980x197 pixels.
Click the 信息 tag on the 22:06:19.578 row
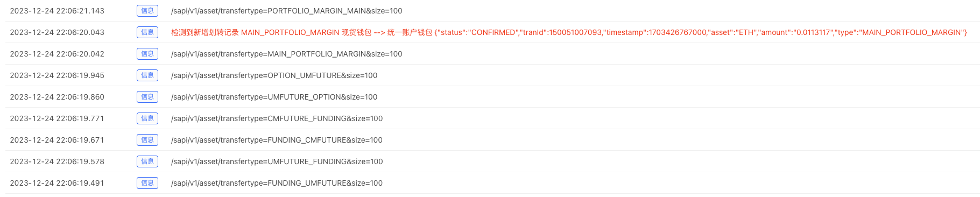coord(147,161)
